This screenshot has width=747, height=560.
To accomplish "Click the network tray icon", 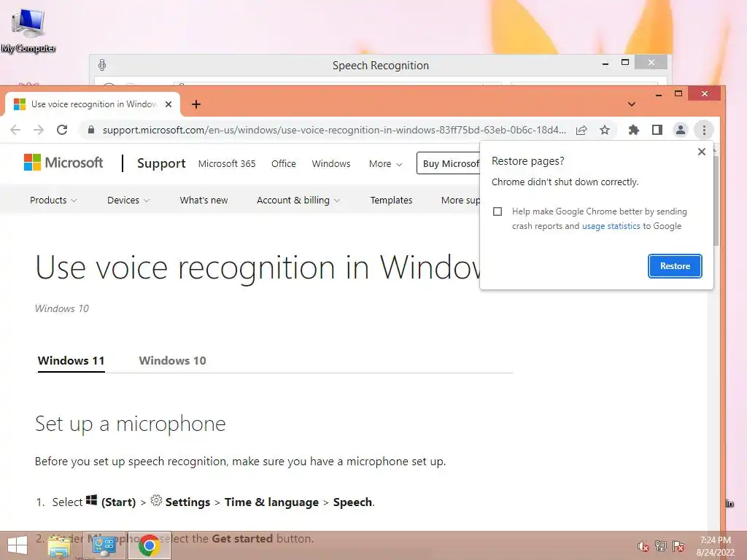I will [x=661, y=546].
